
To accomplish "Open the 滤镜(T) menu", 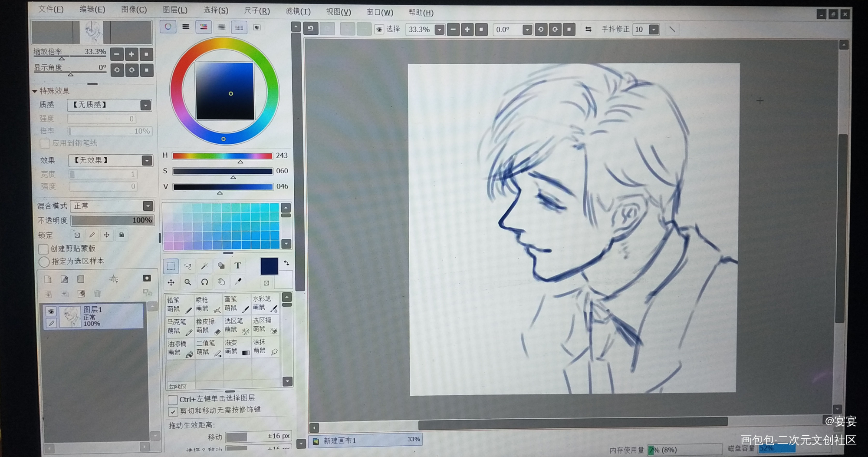I will [298, 11].
